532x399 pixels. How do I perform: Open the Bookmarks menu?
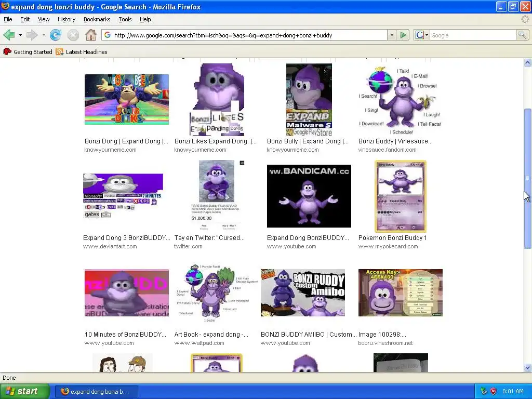(x=97, y=19)
